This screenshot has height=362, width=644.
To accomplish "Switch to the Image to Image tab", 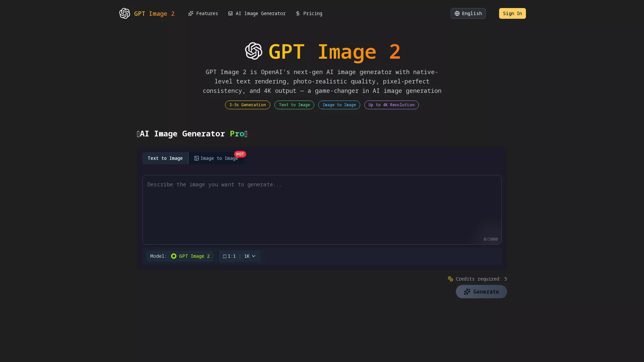I will (x=217, y=158).
